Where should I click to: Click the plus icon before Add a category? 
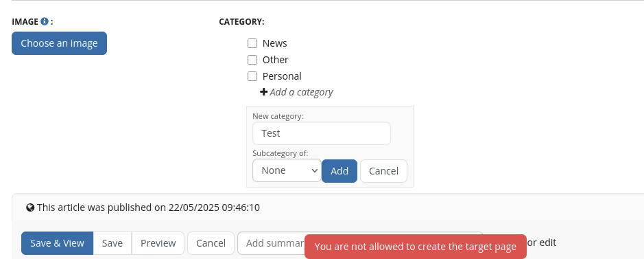(x=263, y=92)
